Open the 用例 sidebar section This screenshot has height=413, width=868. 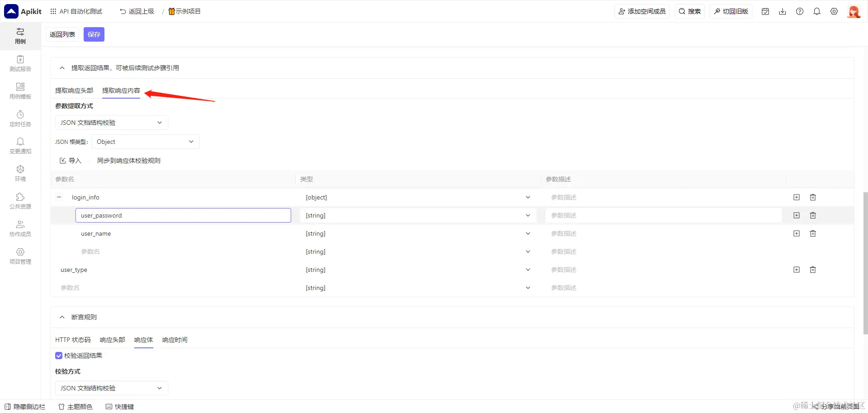(20, 36)
